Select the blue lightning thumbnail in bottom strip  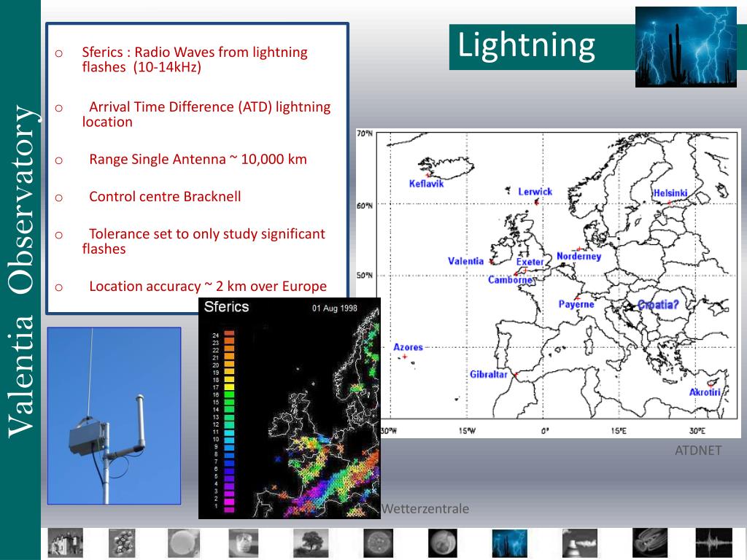[509, 542]
